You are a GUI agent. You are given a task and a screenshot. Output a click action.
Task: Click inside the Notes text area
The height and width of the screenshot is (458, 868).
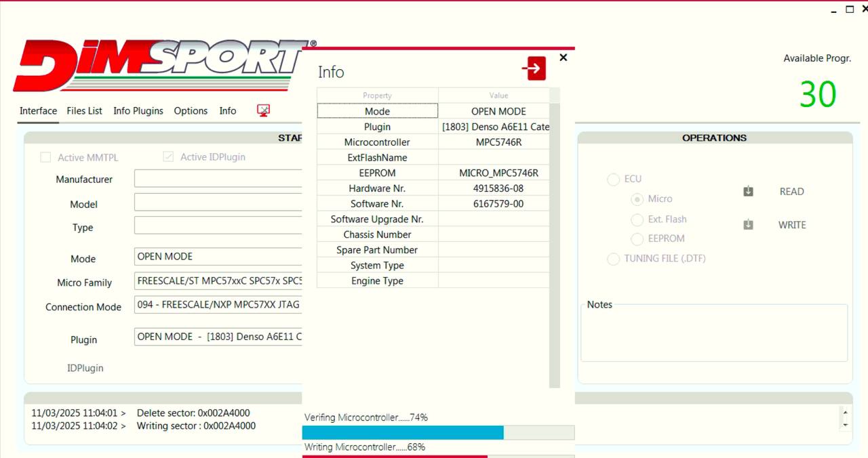(x=714, y=335)
